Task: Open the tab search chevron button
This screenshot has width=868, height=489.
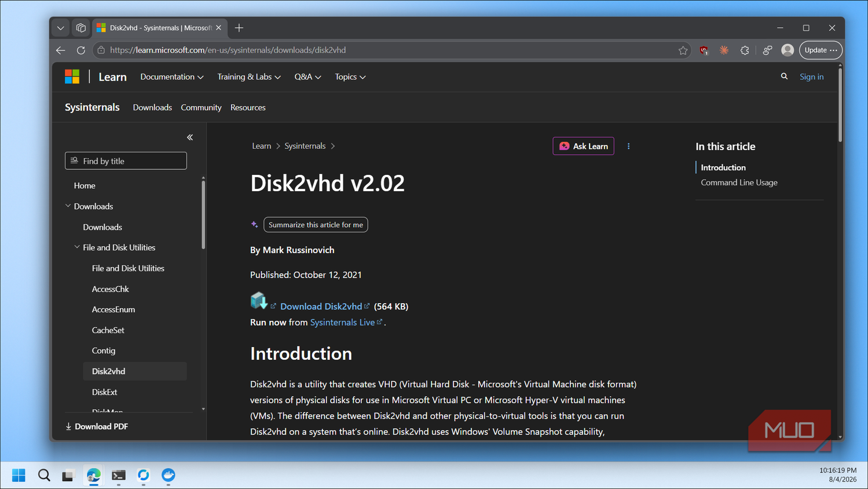Action: tap(60, 28)
